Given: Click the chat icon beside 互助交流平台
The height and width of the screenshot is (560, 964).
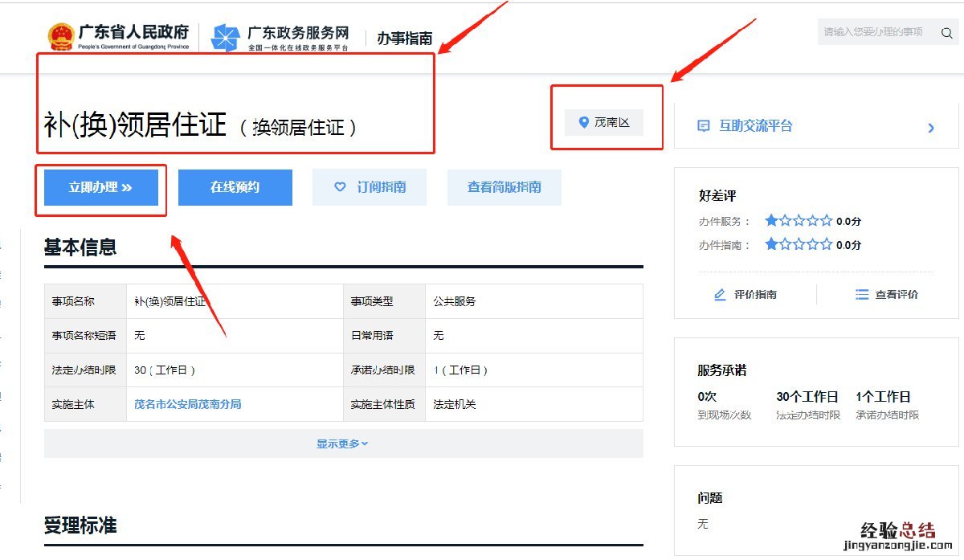Looking at the screenshot, I should pyautogui.click(x=704, y=126).
